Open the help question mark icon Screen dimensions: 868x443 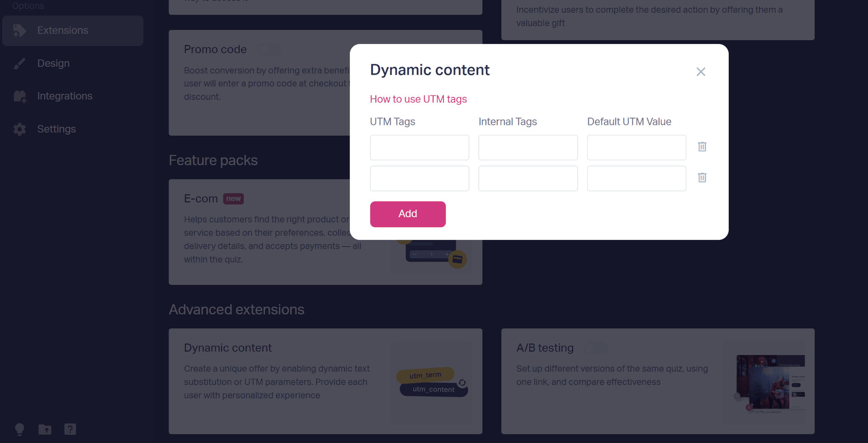70,429
